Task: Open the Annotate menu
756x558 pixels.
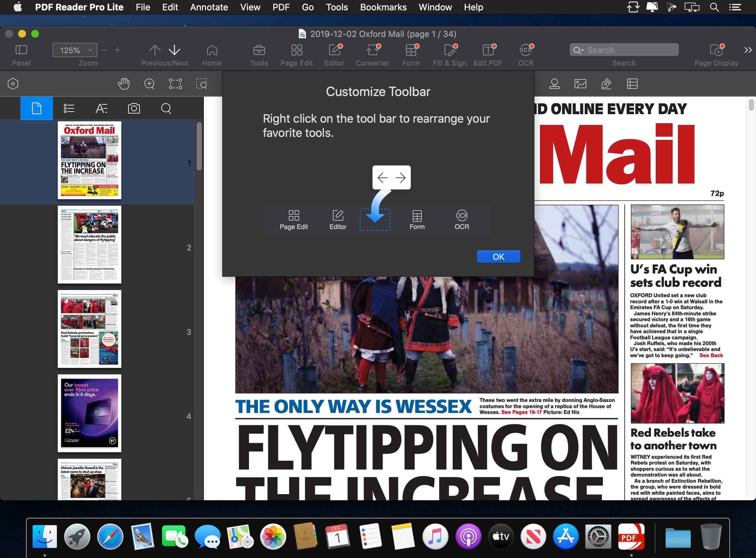Action: 209,7
